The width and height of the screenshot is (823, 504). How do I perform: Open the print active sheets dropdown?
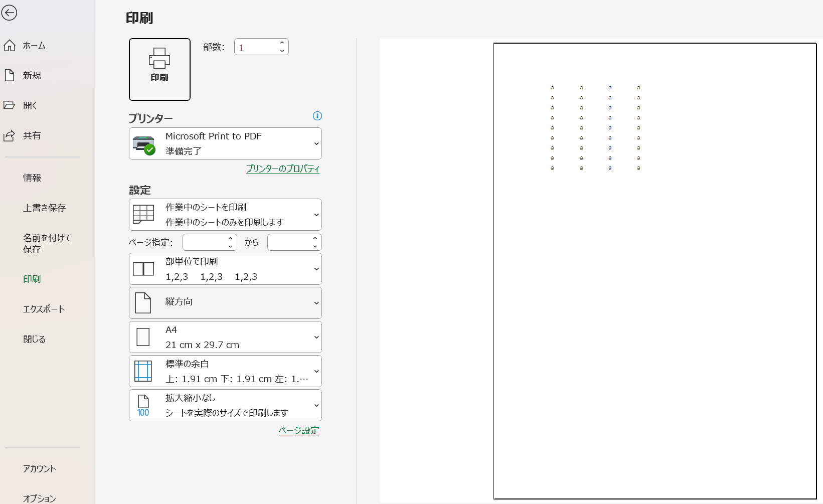point(225,215)
